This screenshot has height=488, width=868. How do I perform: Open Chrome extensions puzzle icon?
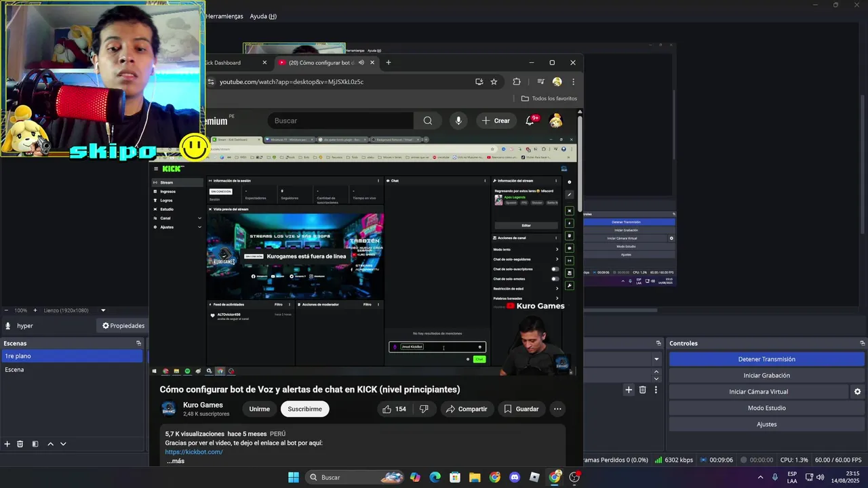point(517,82)
